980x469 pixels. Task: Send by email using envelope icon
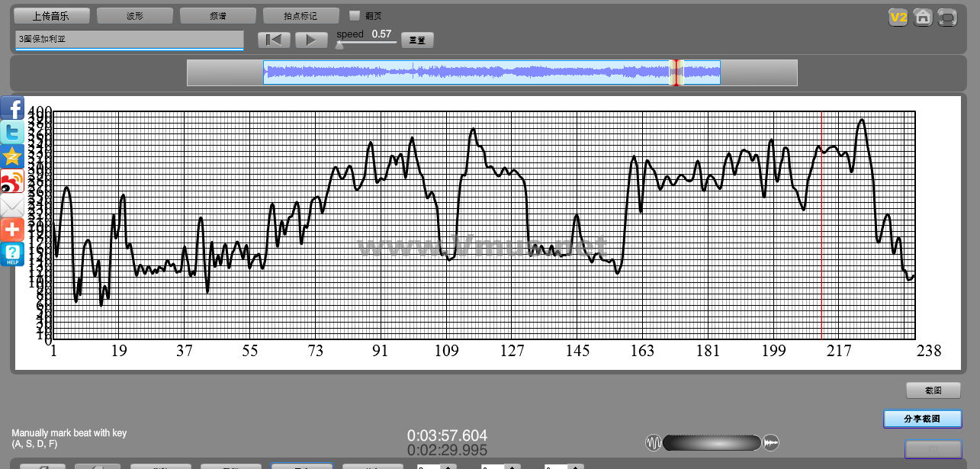(x=12, y=206)
